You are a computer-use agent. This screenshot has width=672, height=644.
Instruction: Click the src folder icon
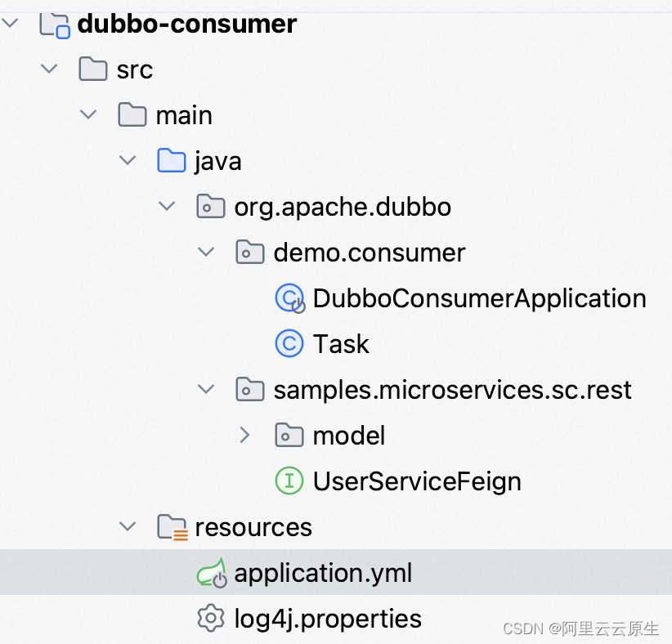click(93, 69)
